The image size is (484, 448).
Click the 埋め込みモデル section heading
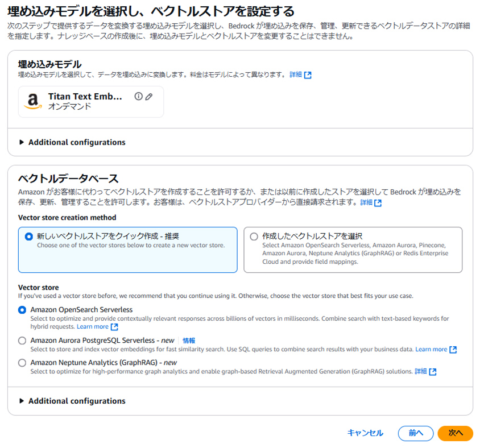point(49,64)
